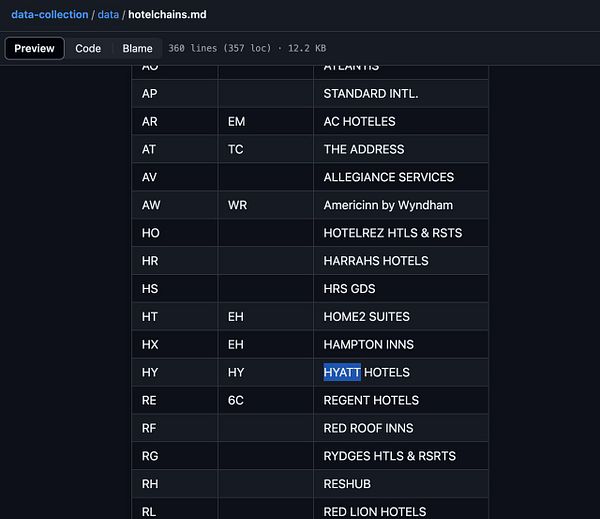
Task: Click the REGENT HOTELS cell
Action: (401, 400)
